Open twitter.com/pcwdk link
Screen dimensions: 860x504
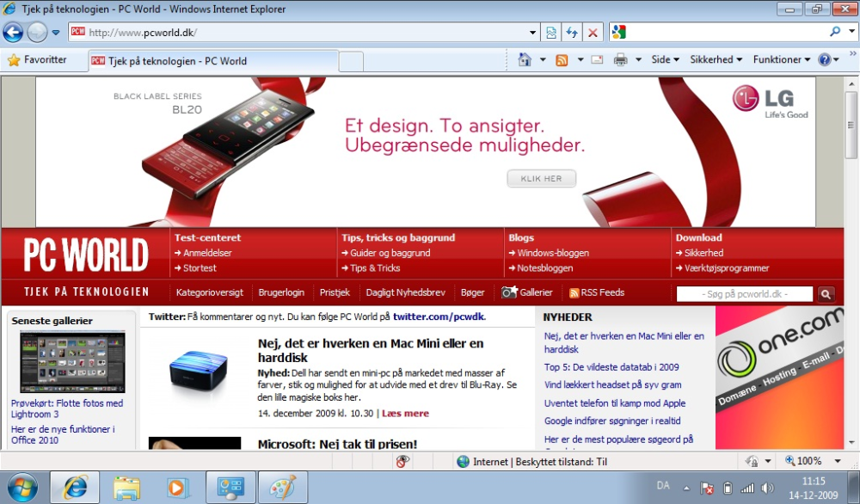[x=439, y=317]
